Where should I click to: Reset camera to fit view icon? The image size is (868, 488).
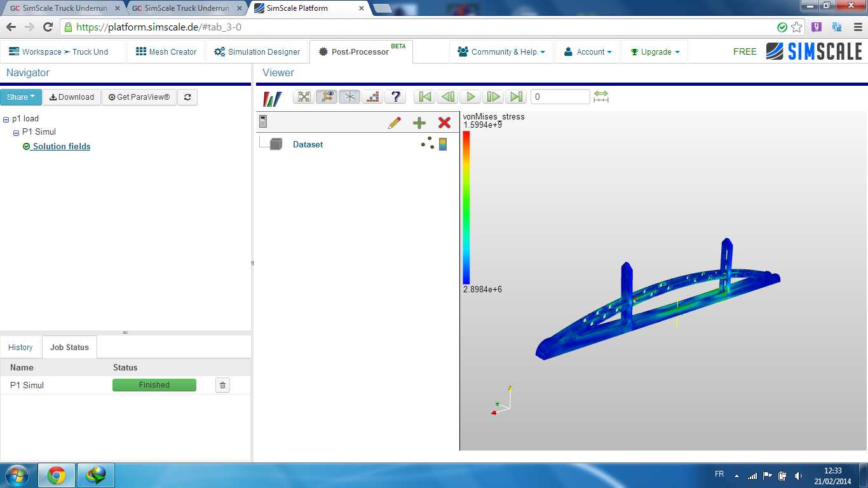click(304, 97)
